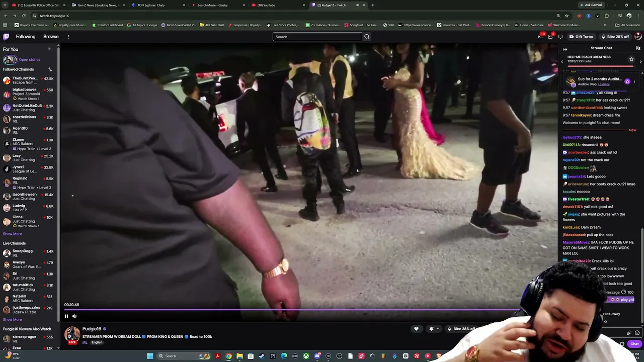The image size is (644, 362).
Task: Open chat settings gear icon
Action: pyautogui.click(x=622, y=344)
